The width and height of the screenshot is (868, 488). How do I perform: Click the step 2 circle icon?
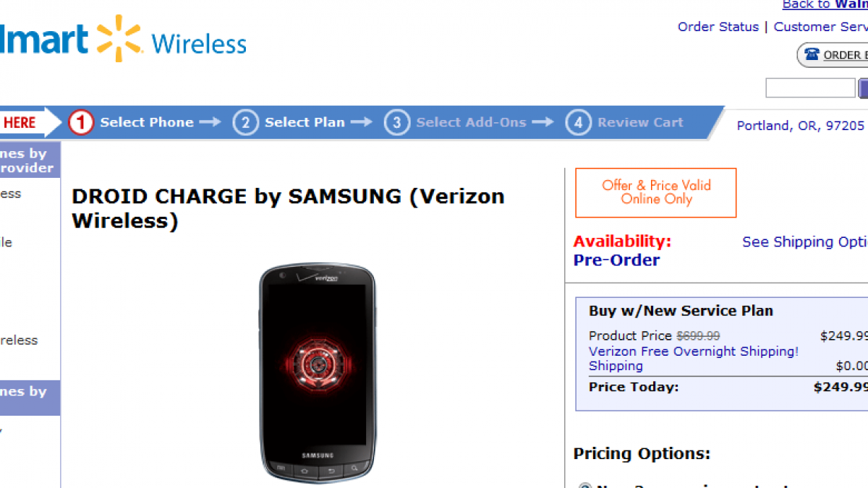245,123
